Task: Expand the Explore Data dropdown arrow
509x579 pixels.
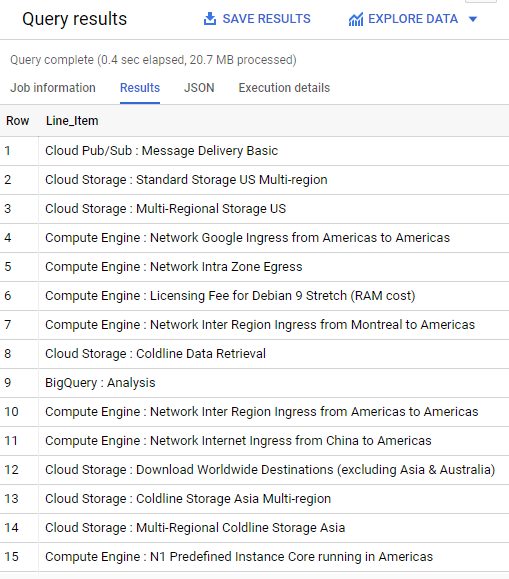Action: (x=473, y=19)
